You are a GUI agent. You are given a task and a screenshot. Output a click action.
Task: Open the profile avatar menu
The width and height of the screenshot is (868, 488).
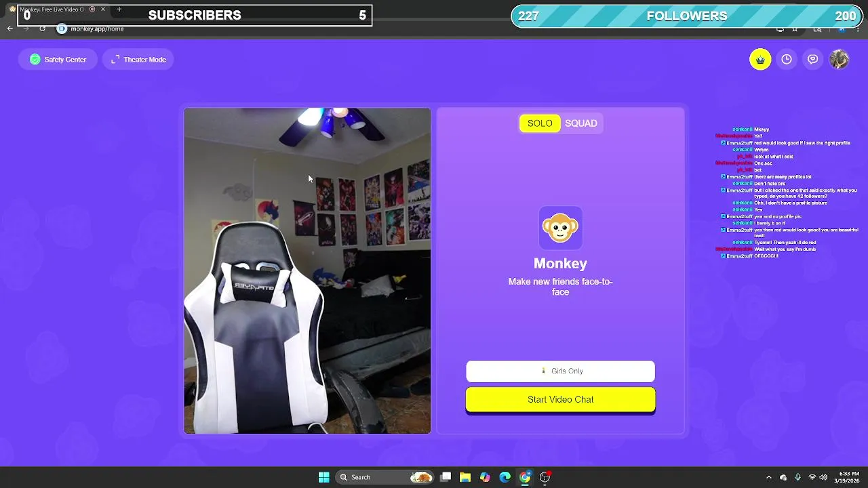[x=840, y=60]
